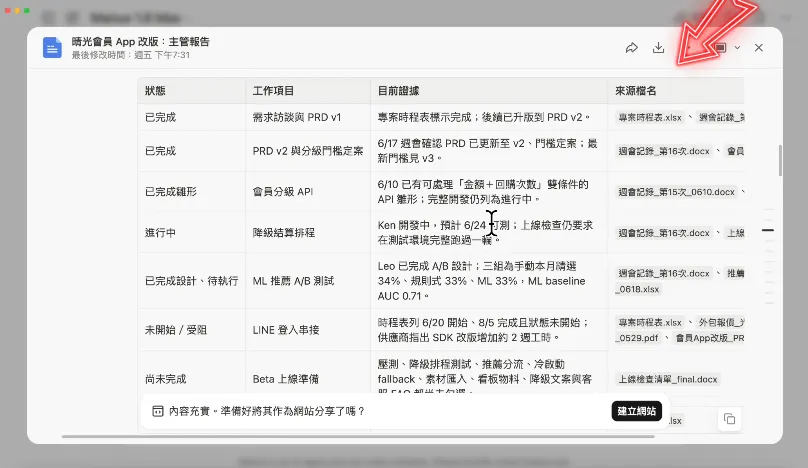The height and width of the screenshot is (468, 808).
Task: Click the _0529.pdf source chip
Action: 637,338
